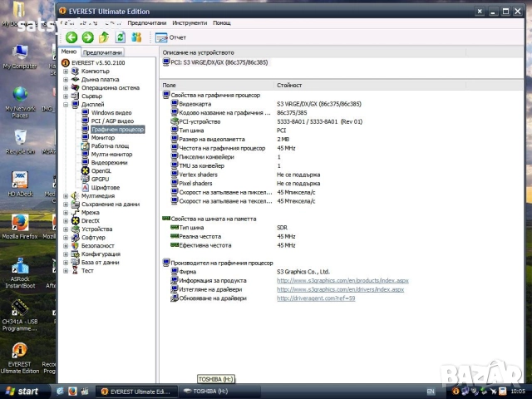Click the Refresh toolbar icon
The width and height of the screenshot is (532, 399).
[120, 37]
